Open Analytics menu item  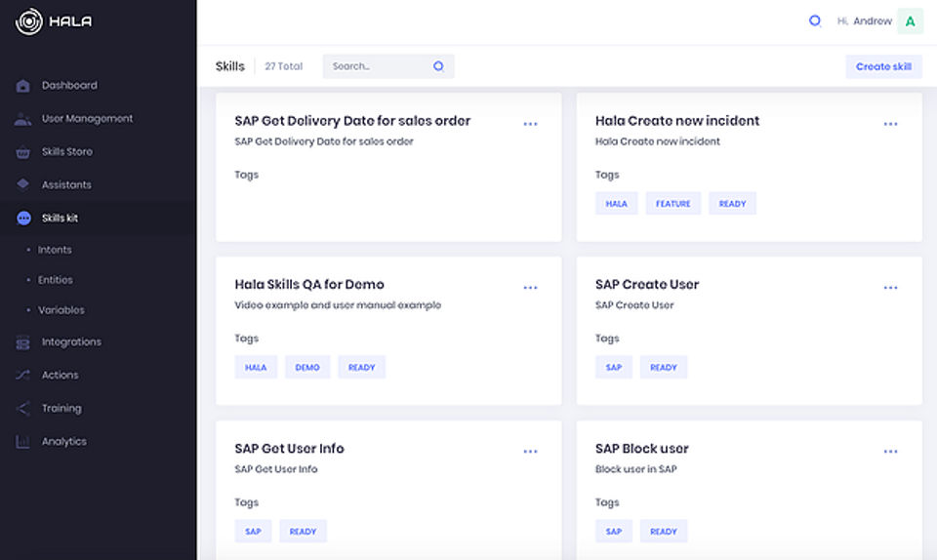[x=64, y=441]
